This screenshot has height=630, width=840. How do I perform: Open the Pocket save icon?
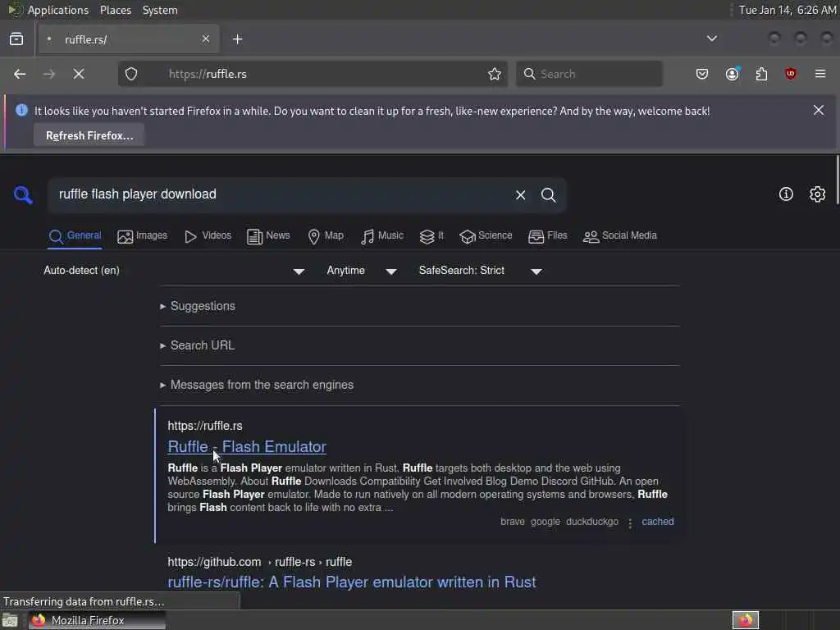[702, 74]
